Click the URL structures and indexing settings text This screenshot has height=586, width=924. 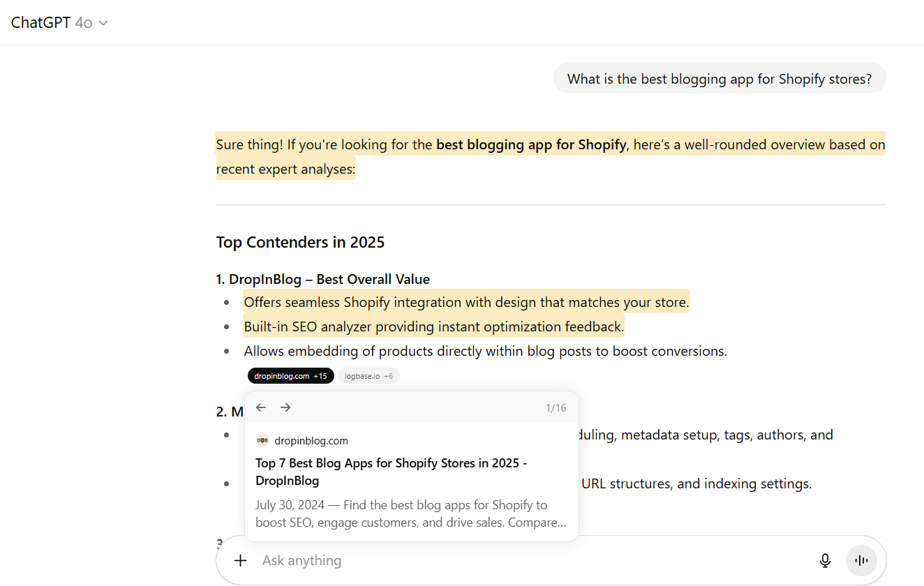click(x=696, y=483)
